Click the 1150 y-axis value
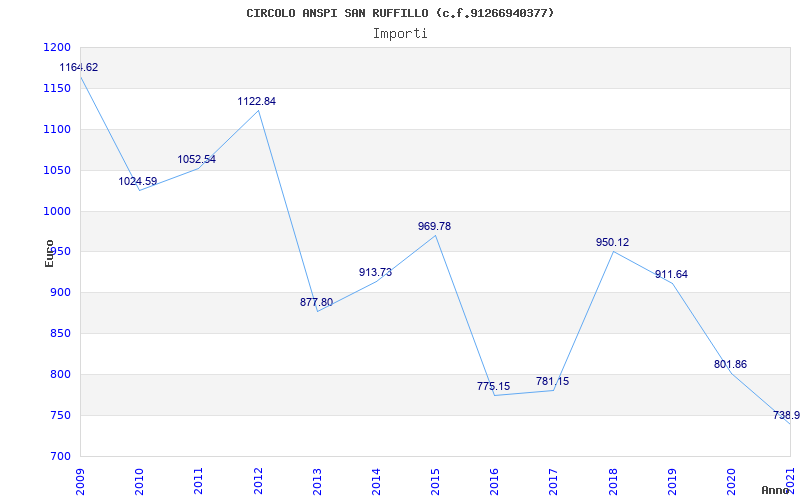 (x=57, y=88)
